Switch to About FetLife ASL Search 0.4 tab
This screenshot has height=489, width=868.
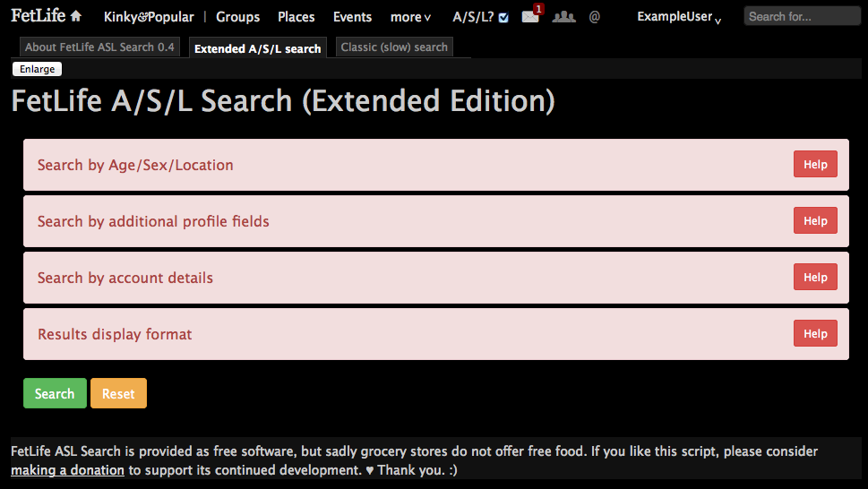click(x=99, y=47)
